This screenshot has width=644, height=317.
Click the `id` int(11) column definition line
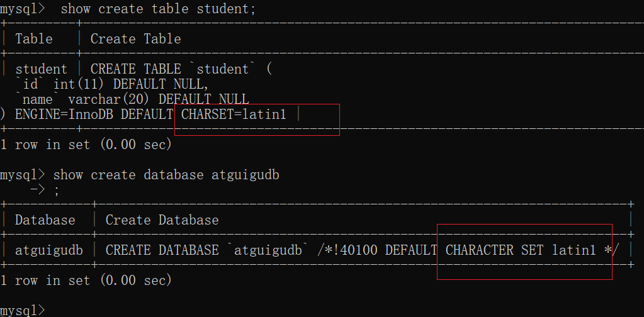[x=112, y=84]
